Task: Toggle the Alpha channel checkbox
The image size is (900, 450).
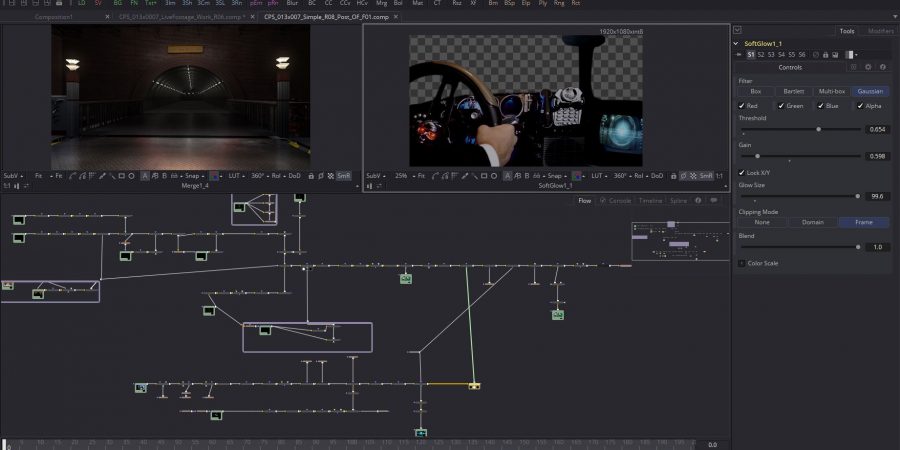Action: (860, 105)
